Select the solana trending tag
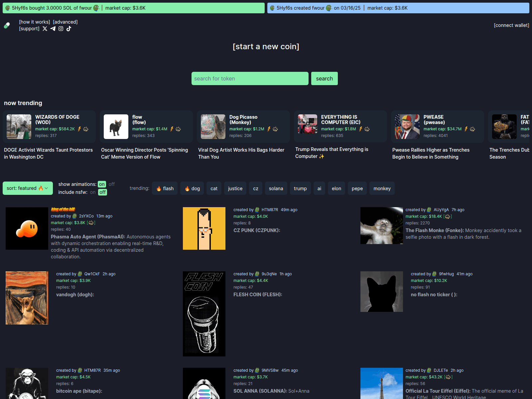532x399 pixels. coord(276,189)
